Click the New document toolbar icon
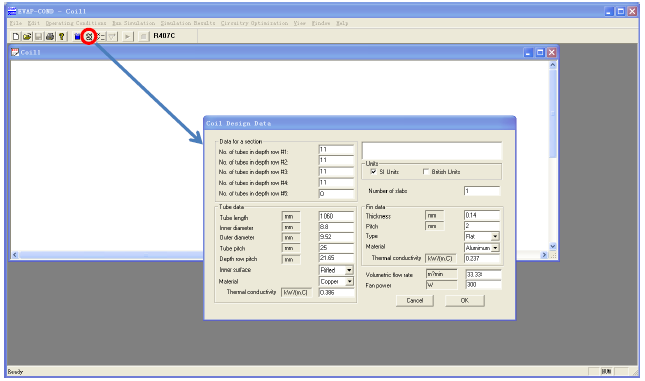 click(16, 37)
